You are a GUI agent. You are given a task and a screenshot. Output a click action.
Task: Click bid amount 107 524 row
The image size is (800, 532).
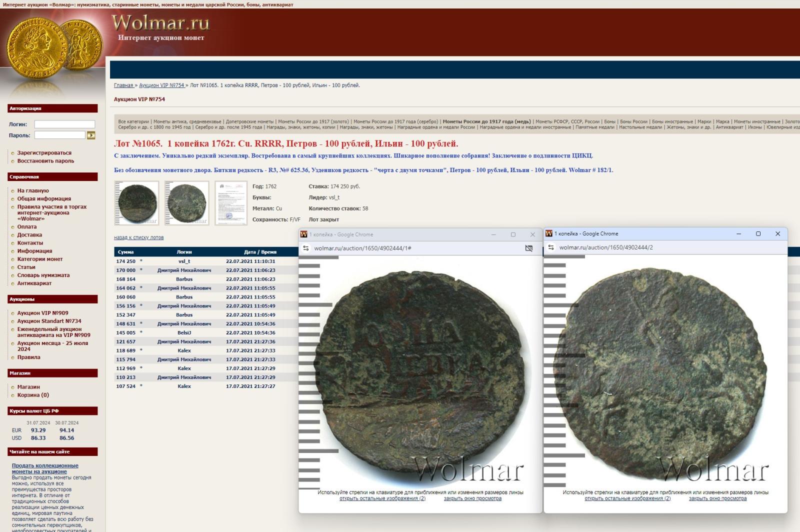coord(125,386)
